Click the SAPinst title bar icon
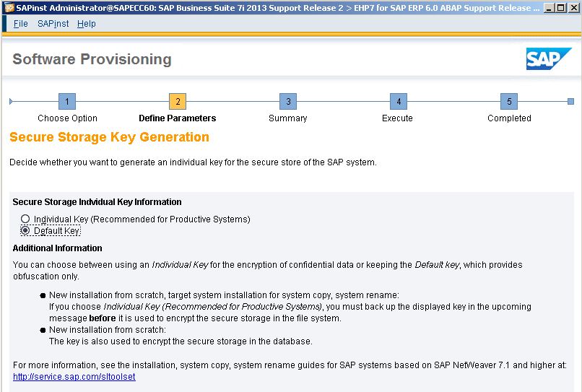This screenshot has width=582, height=392. click(9, 8)
